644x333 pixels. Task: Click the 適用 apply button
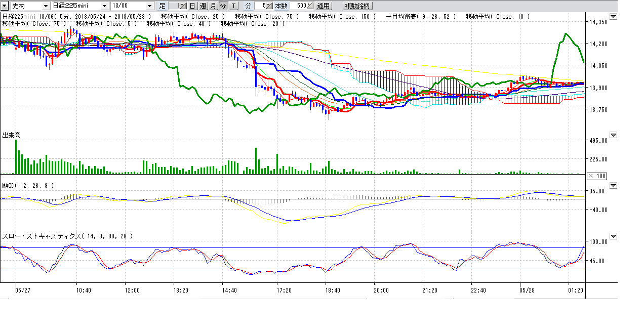point(323,6)
